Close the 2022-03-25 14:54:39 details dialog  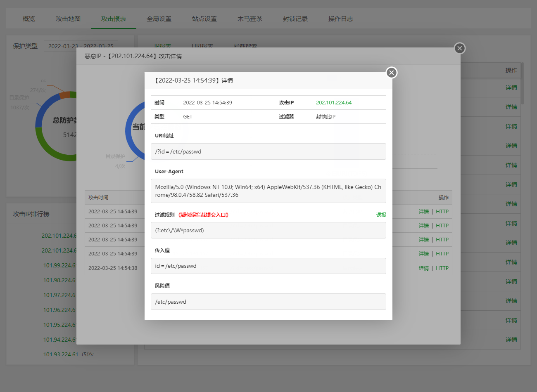click(x=392, y=73)
